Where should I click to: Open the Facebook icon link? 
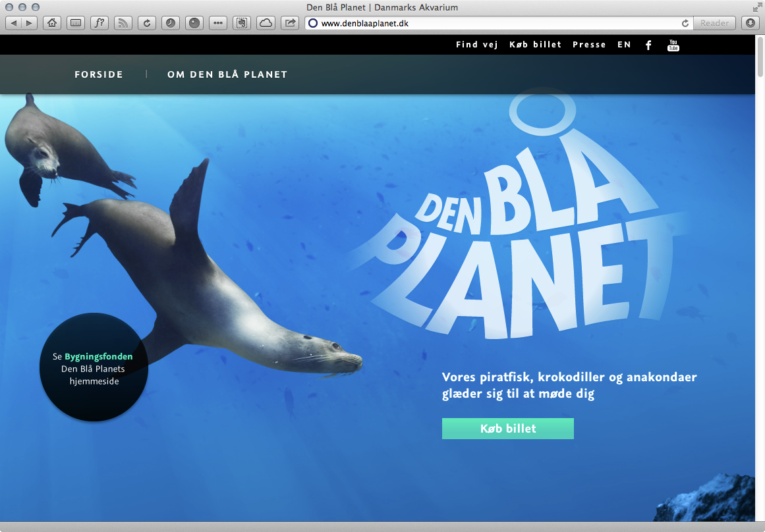coord(648,45)
